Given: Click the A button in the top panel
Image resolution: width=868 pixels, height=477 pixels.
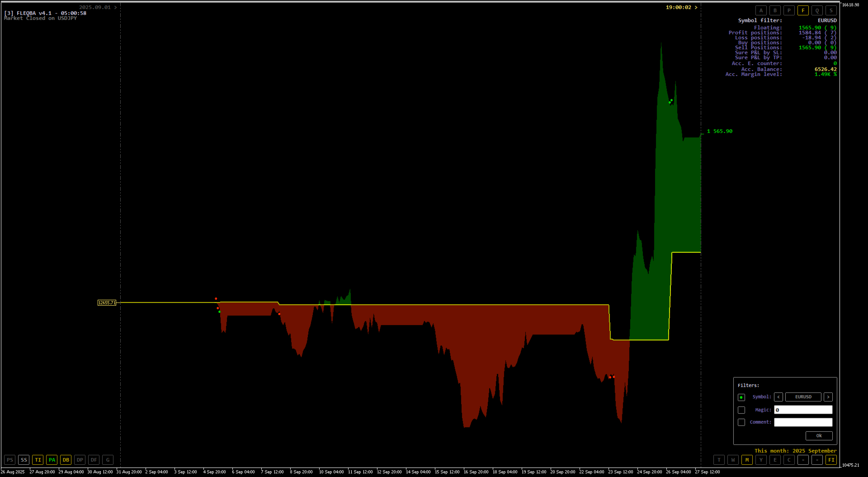Looking at the screenshot, I should click(x=761, y=10).
